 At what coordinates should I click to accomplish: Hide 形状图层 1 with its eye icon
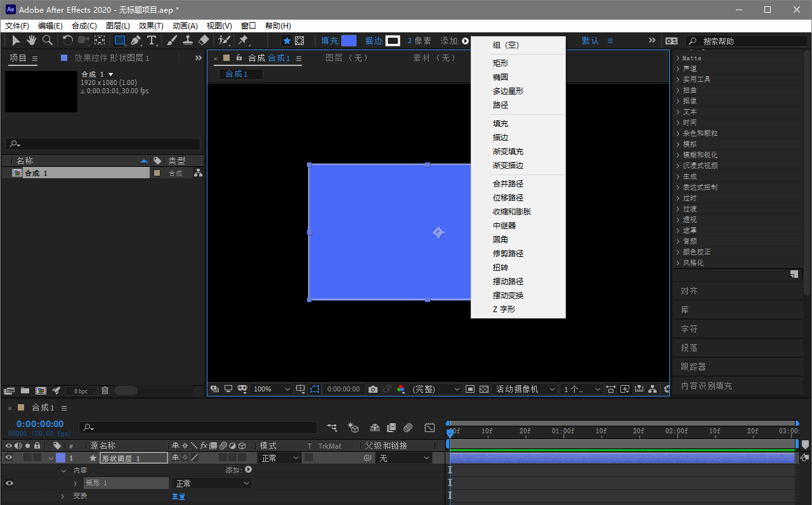(x=9, y=457)
